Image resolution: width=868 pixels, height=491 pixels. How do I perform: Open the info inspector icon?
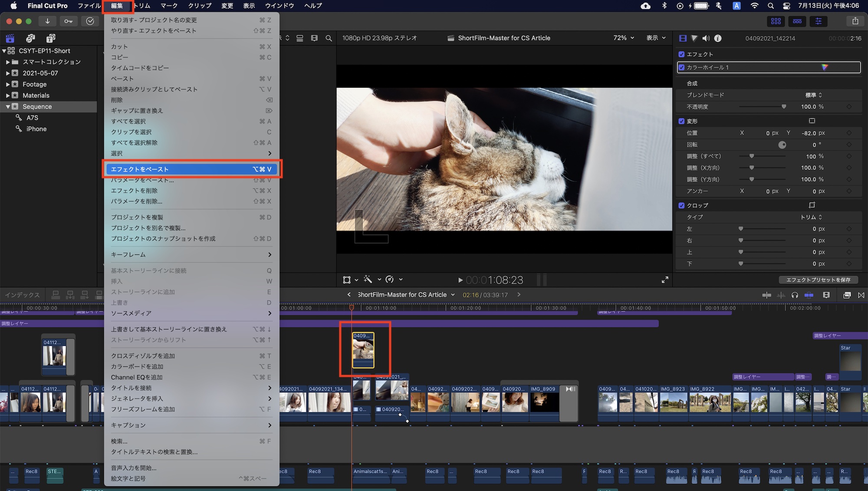click(x=718, y=38)
